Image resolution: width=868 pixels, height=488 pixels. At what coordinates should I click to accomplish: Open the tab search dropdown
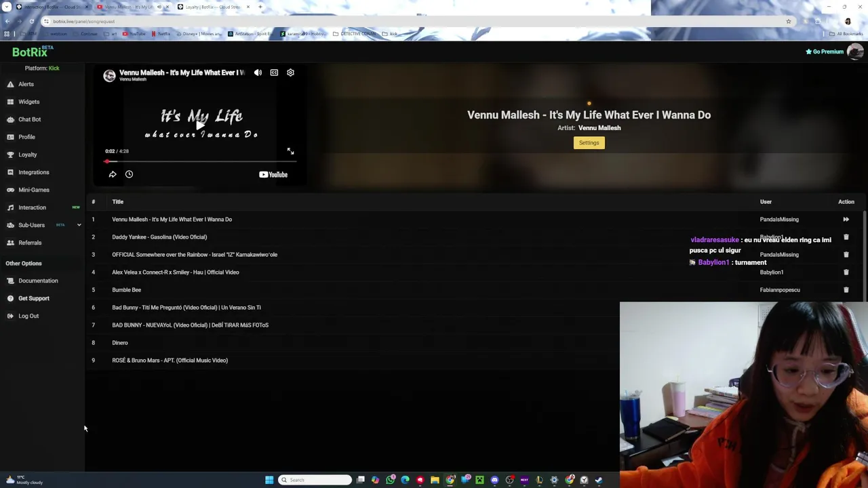(6, 7)
